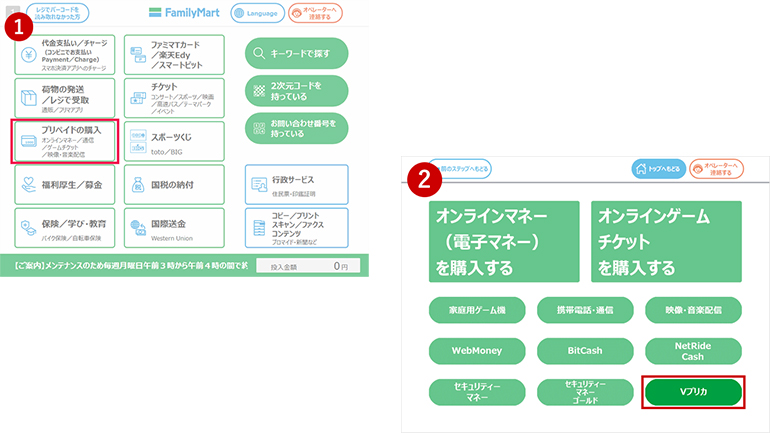Screen dimensions: 770x433
Task: Open 荷物の発送/レジで受取 parcel option
Action: 65,97
